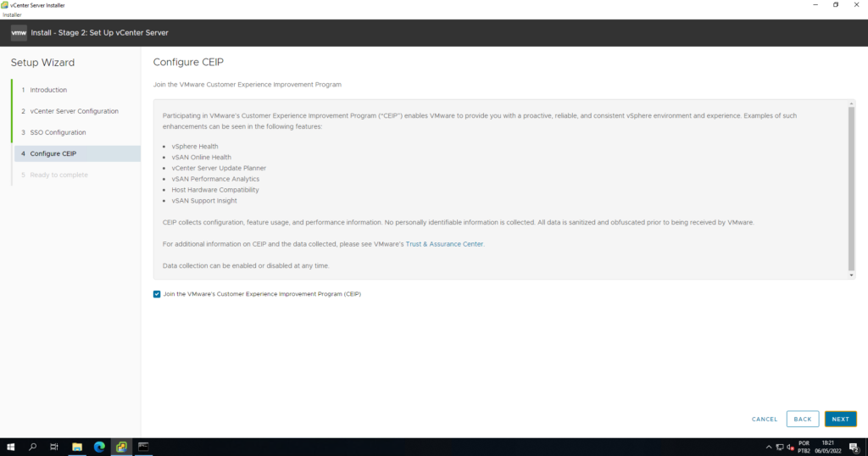This screenshot has height=456, width=868.
Task: Select the Configure CEIP step
Action: pos(77,154)
